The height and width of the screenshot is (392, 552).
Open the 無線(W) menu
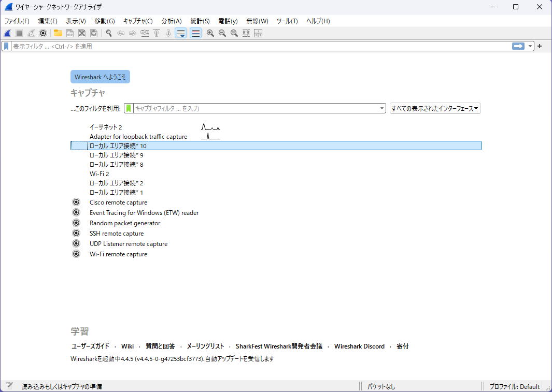point(257,21)
